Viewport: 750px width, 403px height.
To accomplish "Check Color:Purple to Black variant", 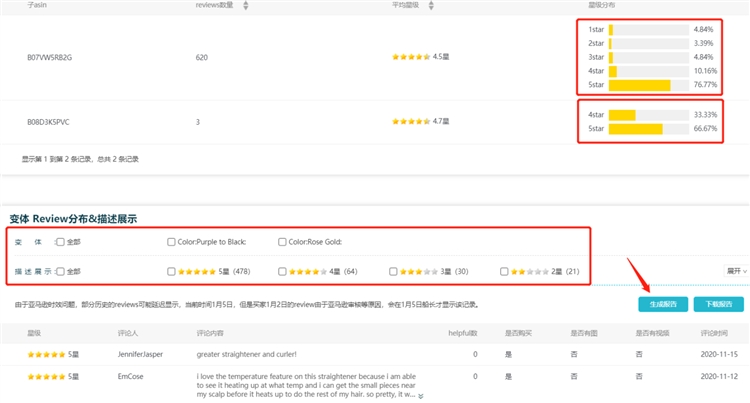I will tap(171, 242).
